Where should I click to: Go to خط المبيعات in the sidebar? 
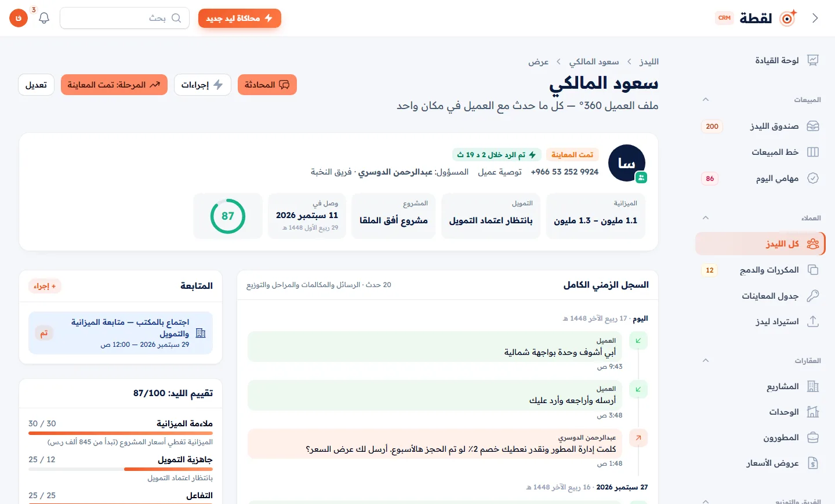click(760, 152)
